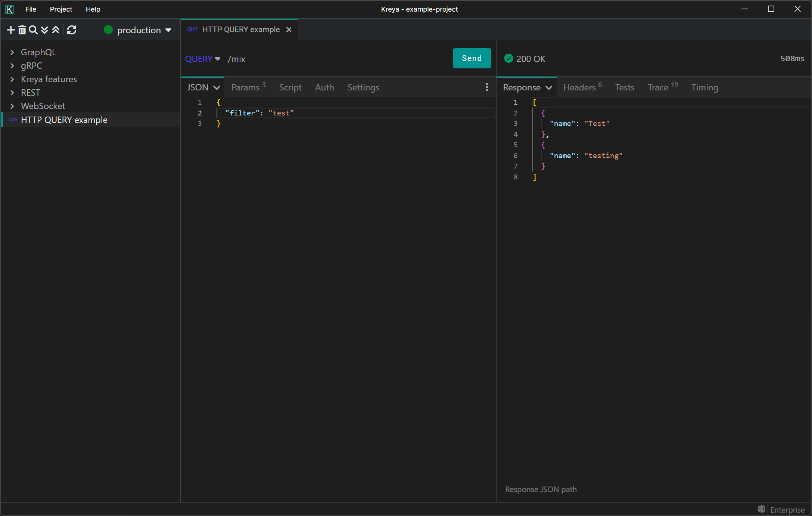Switch to the Params tab
This screenshot has height=516, width=812.
[248, 87]
